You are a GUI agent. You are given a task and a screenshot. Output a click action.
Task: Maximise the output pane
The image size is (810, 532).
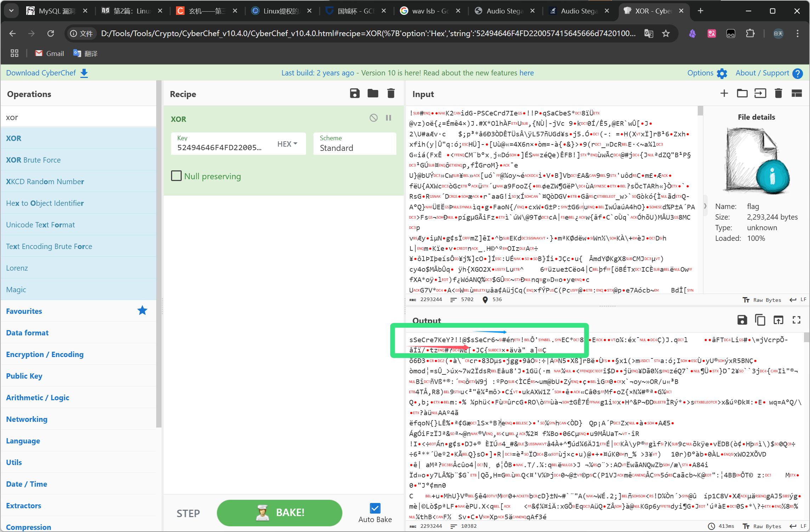click(797, 320)
